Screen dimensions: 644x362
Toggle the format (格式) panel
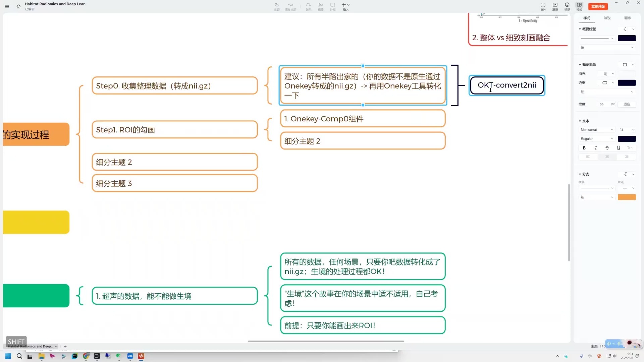(x=579, y=6)
